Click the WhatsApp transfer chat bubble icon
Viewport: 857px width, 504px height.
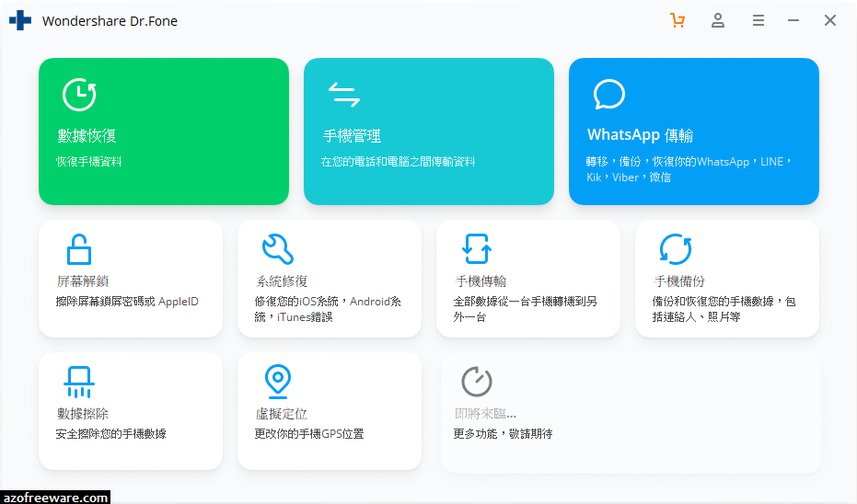coord(608,95)
